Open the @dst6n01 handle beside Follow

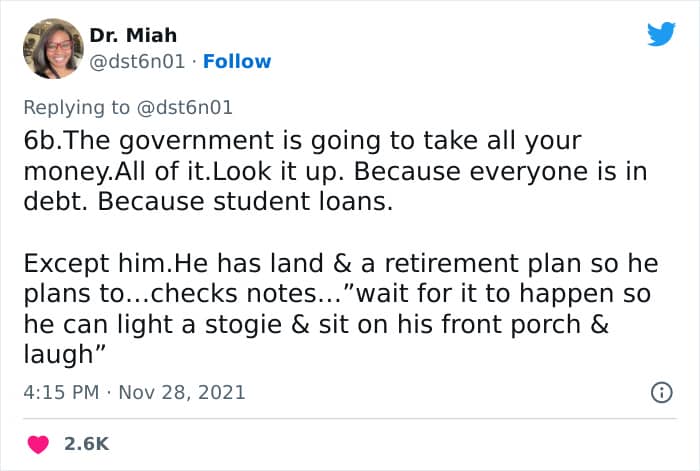coord(137,61)
